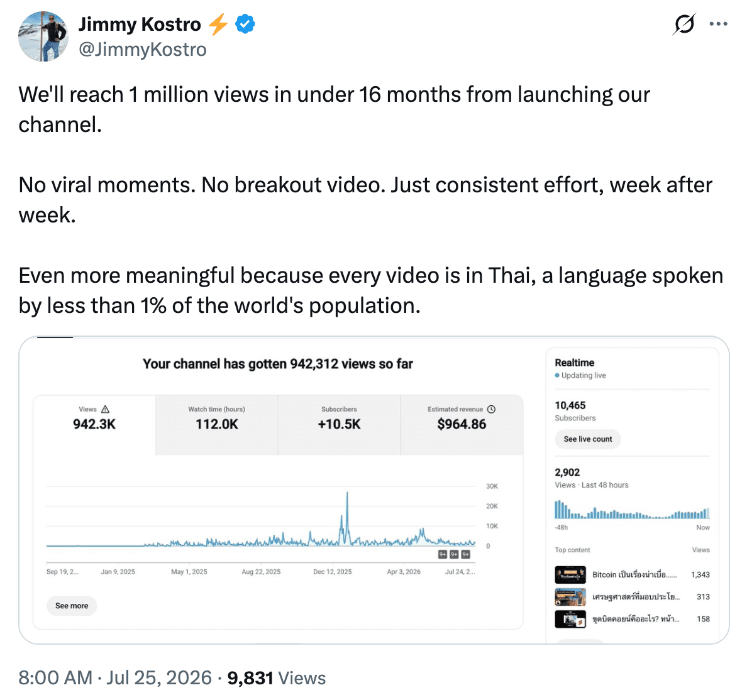The width and height of the screenshot is (747, 700).
Task: Click the clock icon beside Estimated revenue
Action: (x=492, y=409)
